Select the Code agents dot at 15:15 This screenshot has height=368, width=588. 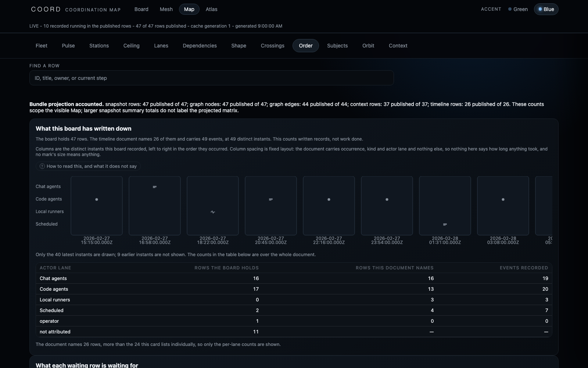click(97, 199)
